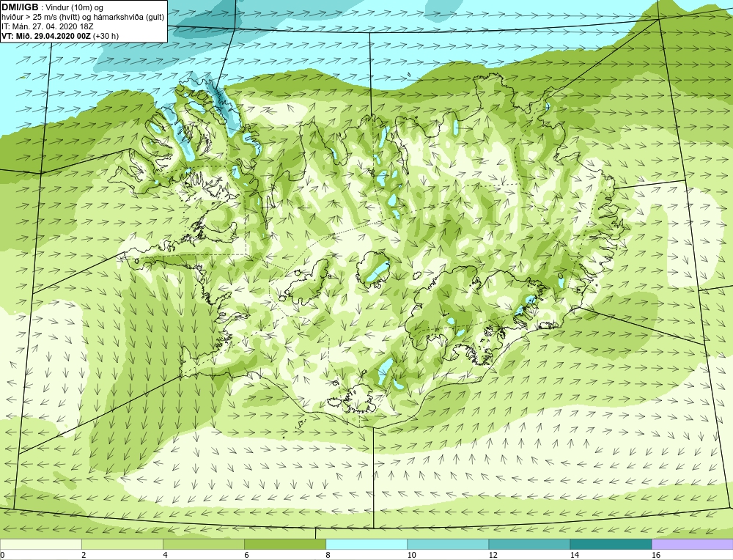The image size is (733, 560).
Task: Click the 'DMI/IGB' title text
Action: [20, 7]
